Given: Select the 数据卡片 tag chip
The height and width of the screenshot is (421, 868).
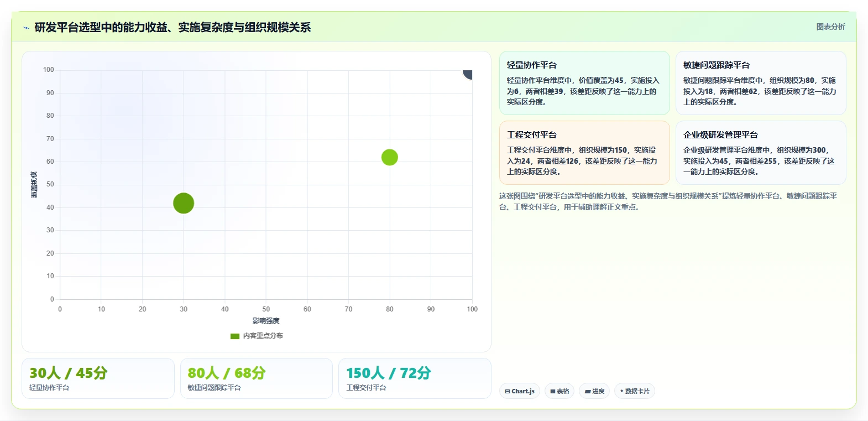Looking at the screenshot, I should click(x=635, y=391).
